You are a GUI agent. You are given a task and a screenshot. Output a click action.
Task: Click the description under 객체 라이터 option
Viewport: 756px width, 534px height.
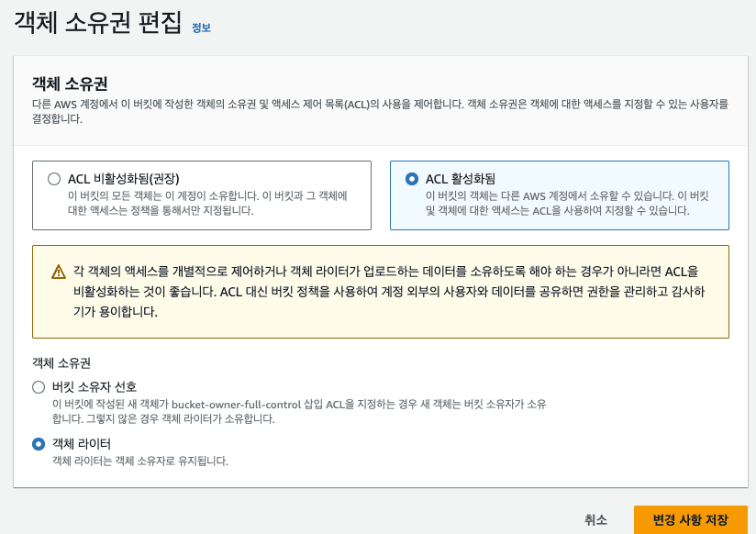coord(139,461)
